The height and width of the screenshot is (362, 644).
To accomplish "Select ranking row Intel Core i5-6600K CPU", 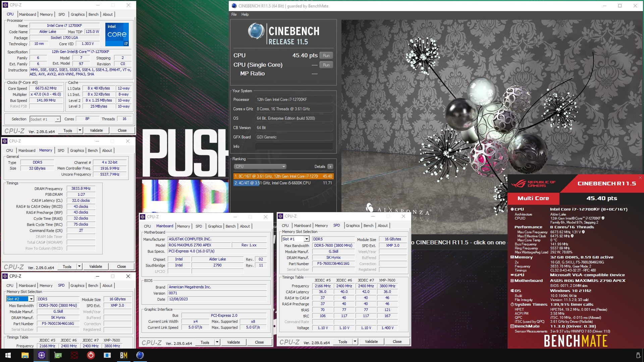I will [283, 183].
